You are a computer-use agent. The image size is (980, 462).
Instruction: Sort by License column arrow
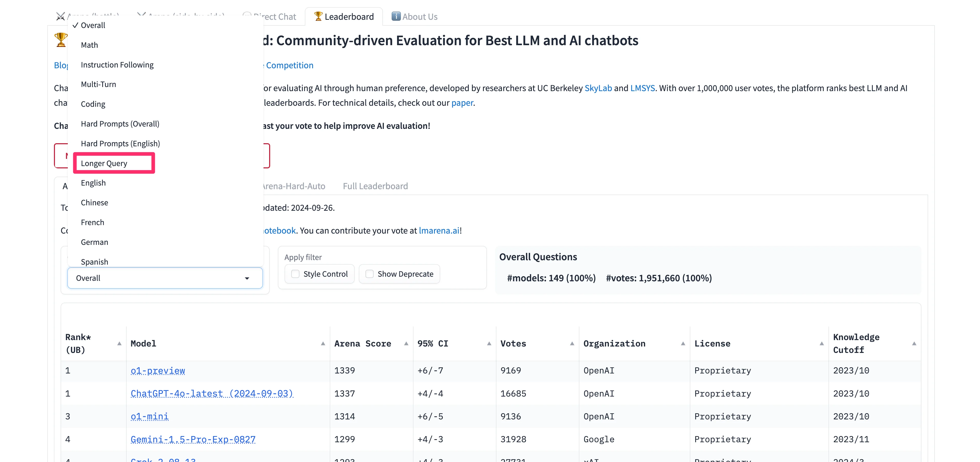[821, 343]
